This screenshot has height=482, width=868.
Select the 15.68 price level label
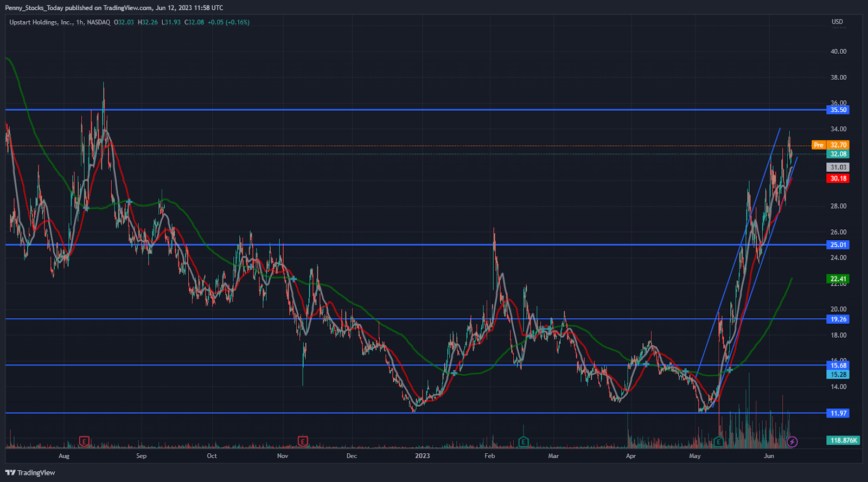(x=838, y=365)
